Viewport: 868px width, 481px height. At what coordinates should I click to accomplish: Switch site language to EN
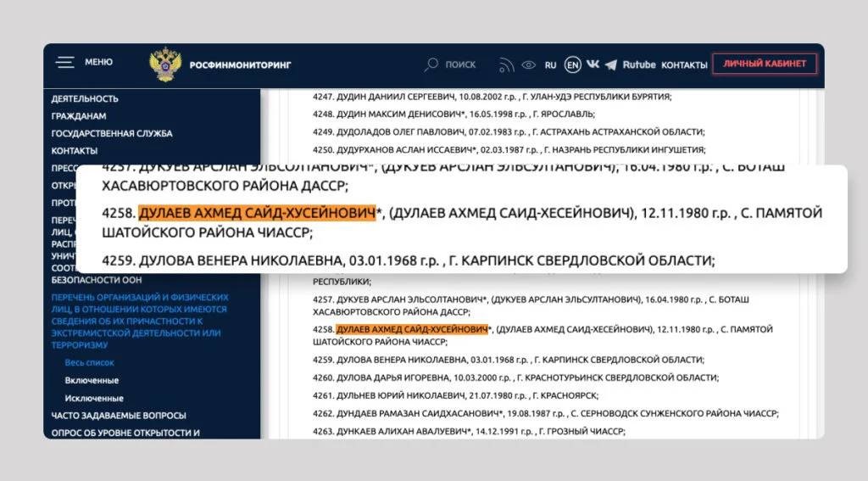[573, 64]
